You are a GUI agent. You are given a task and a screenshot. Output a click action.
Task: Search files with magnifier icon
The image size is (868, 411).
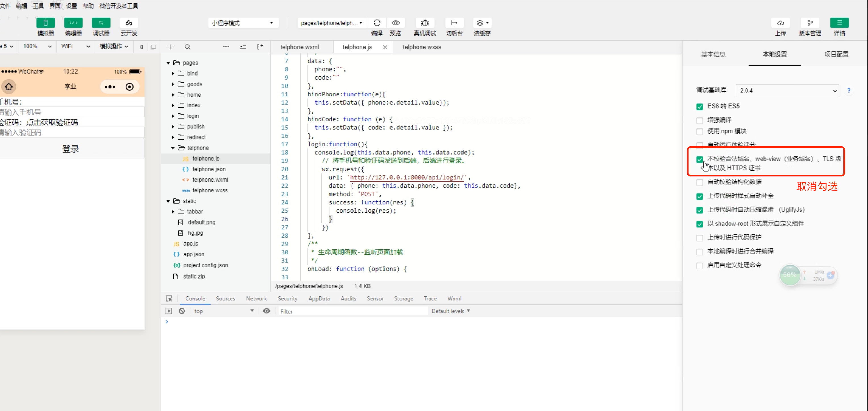[x=187, y=47]
